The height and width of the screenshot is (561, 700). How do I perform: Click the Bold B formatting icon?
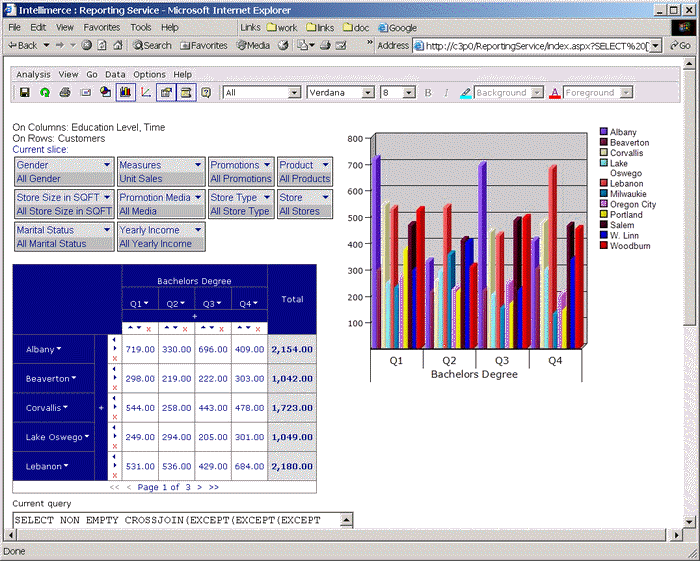coord(428,93)
